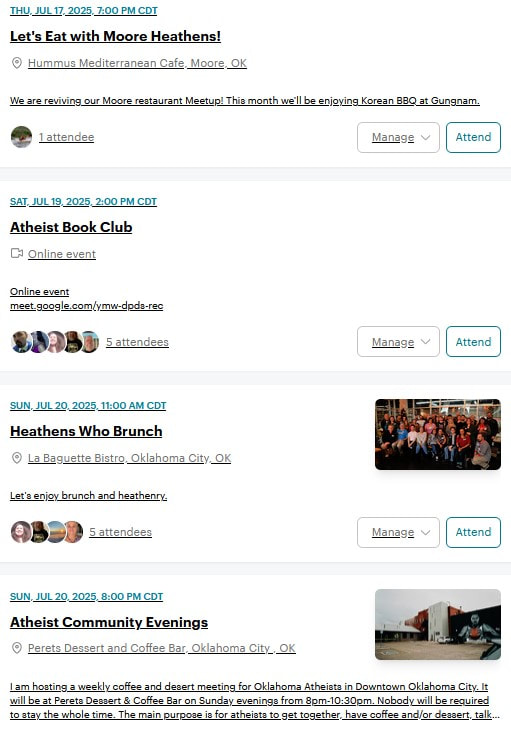Click attendee avatars for Atheist Book Club
511x732 pixels.
pos(55,342)
